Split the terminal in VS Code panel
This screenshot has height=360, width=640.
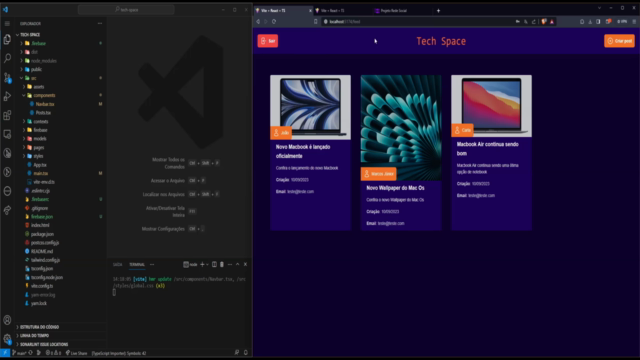click(x=214, y=264)
